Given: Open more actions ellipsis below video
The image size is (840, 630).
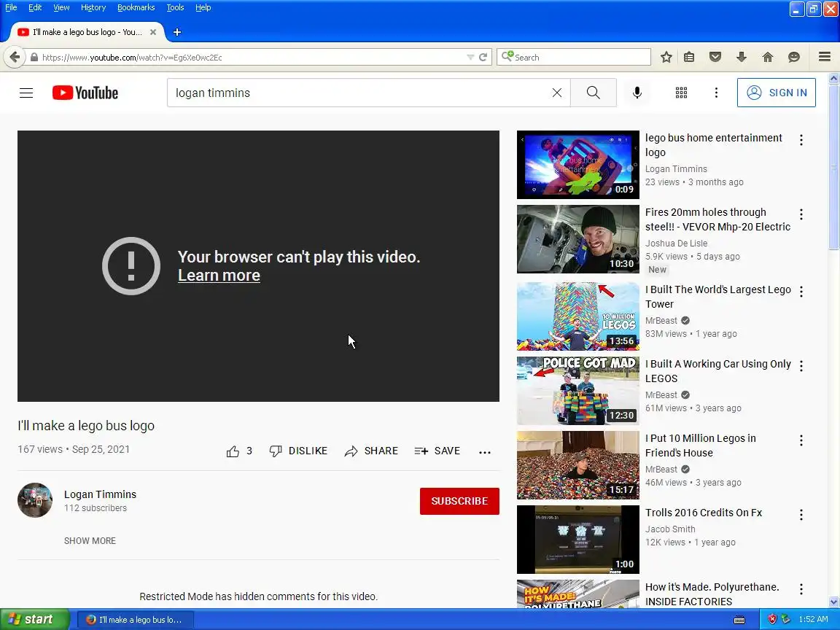Looking at the screenshot, I should point(484,452).
